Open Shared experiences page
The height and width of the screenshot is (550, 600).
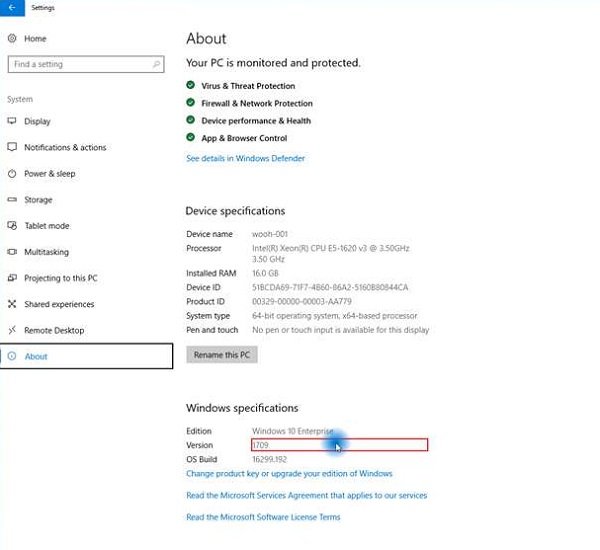point(59,304)
